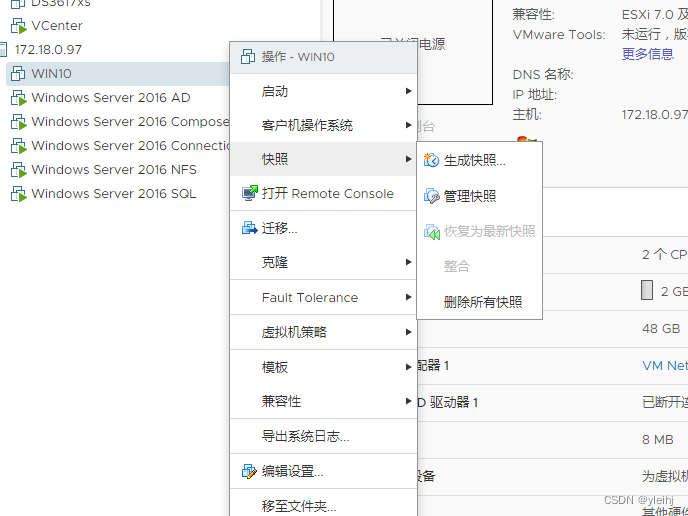Expand the 兼容性 submenu arrow
688x516 pixels.
pos(408,401)
